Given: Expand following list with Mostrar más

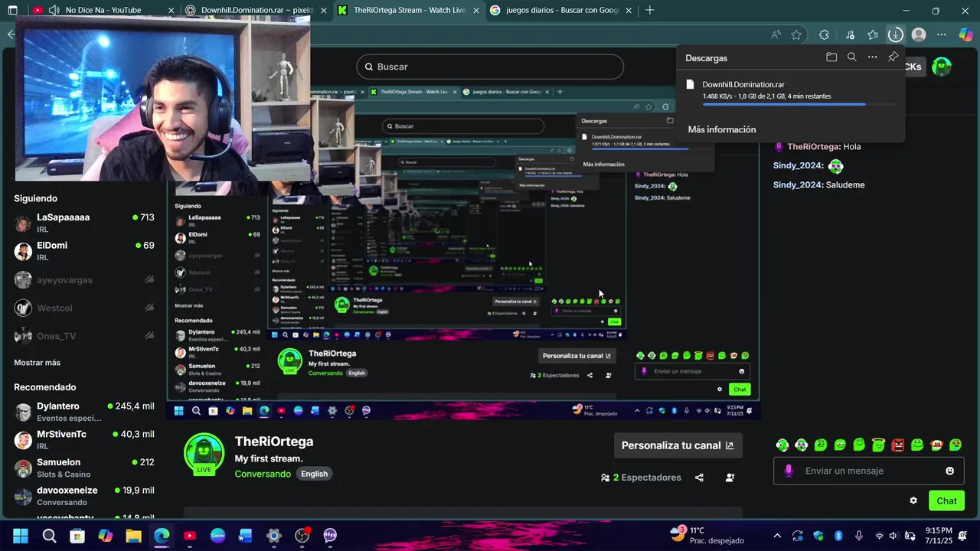Looking at the screenshot, I should [37, 362].
